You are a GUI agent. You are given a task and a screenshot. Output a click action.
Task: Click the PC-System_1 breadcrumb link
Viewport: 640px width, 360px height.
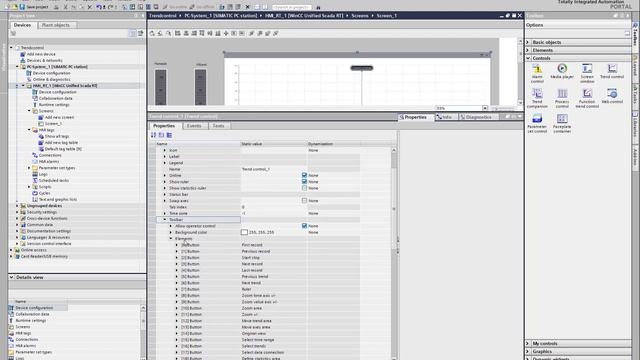(220, 16)
